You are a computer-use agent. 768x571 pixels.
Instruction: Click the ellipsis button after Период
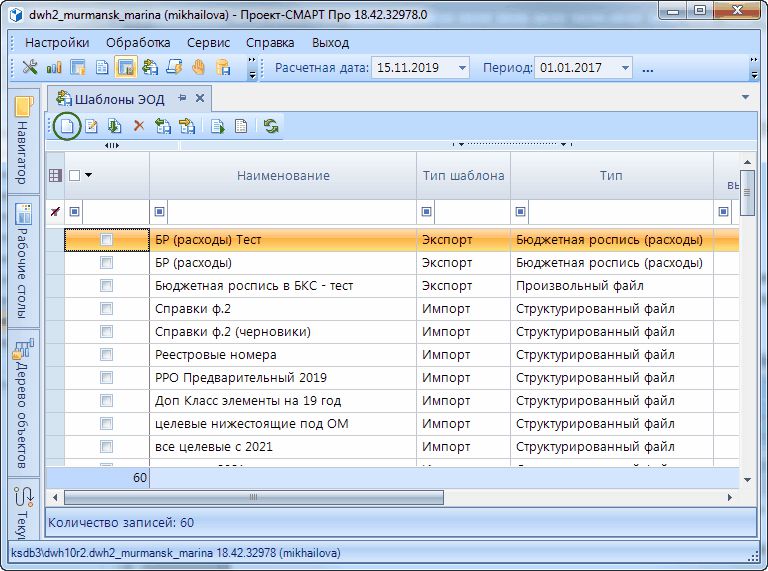(647, 68)
